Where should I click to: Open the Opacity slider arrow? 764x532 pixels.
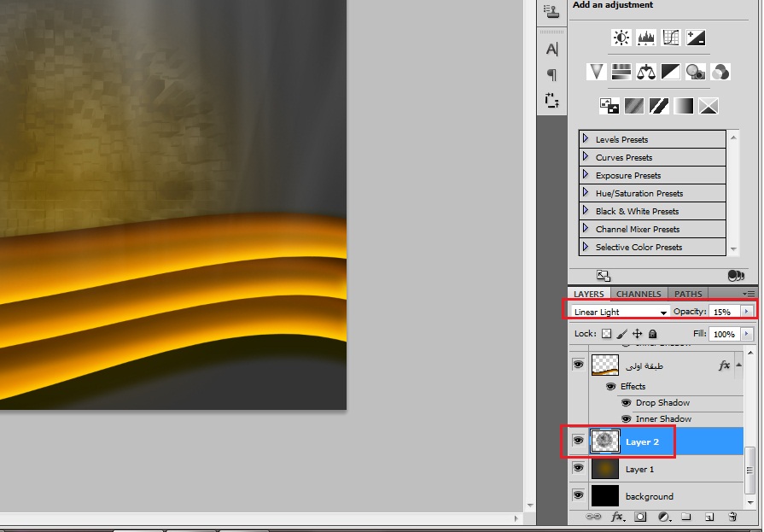point(746,311)
